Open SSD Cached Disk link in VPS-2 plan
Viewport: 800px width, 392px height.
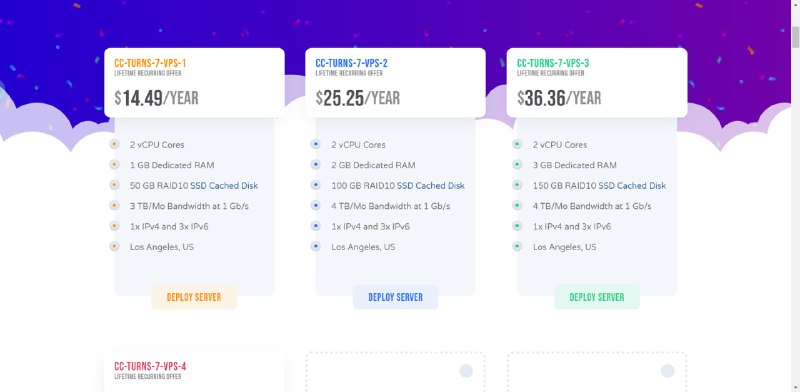coord(431,186)
